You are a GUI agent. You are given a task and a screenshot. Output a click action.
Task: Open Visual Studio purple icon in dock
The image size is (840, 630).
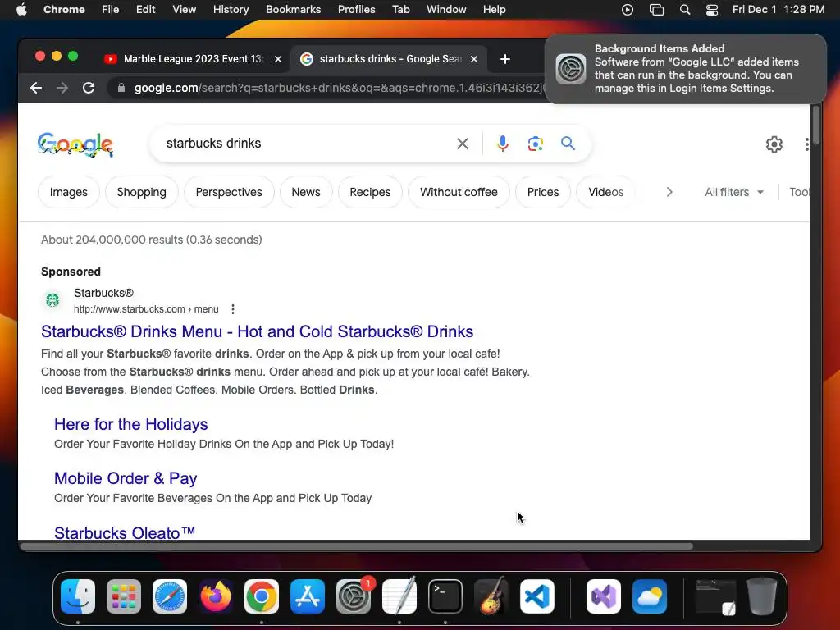click(x=604, y=596)
